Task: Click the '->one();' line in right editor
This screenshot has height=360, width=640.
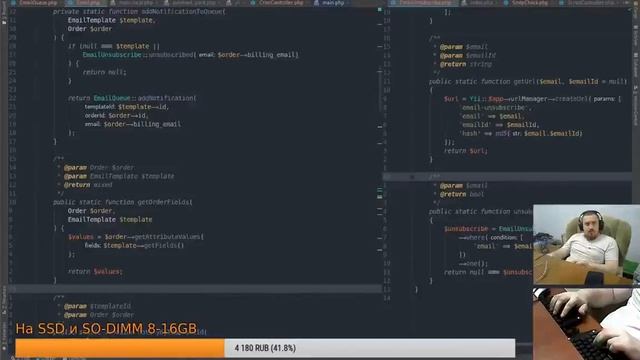Action: pyautogui.click(x=473, y=264)
